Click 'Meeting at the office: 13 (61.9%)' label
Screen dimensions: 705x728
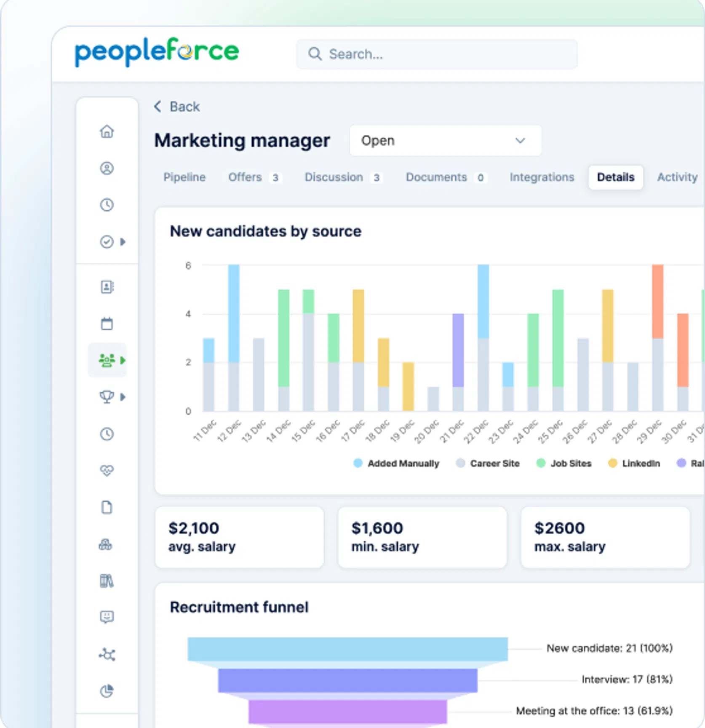click(594, 711)
